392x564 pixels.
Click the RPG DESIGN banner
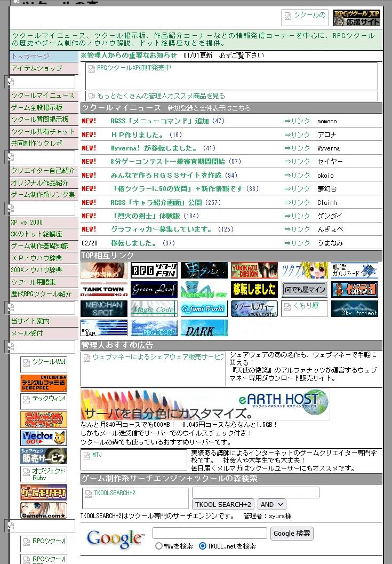154,328
